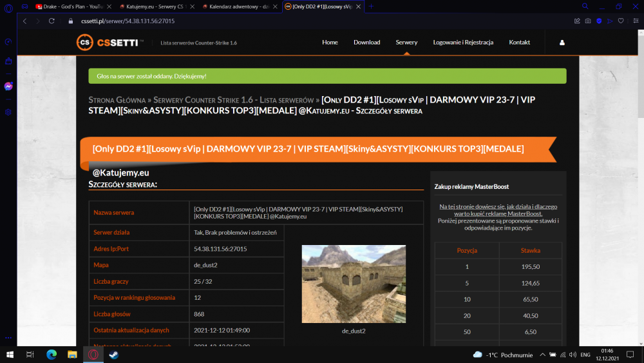The height and width of the screenshot is (363, 644).
Task: View site security padlock info
Action: [x=71, y=21]
